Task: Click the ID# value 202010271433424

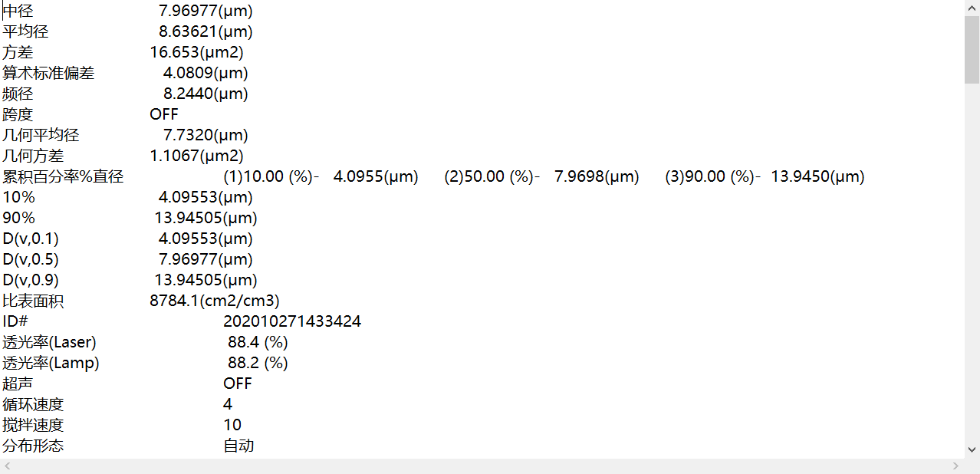Action: pyautogui.click(x=292, y=321)
